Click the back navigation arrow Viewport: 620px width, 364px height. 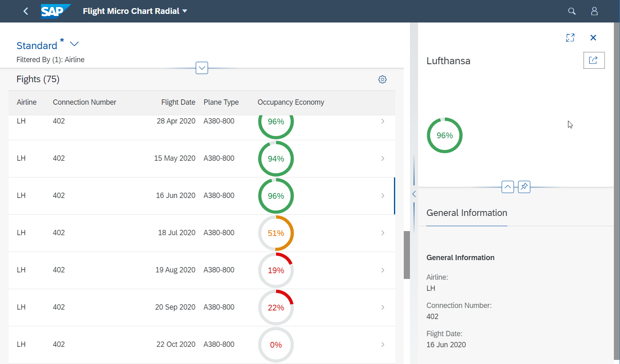(25, 11)
